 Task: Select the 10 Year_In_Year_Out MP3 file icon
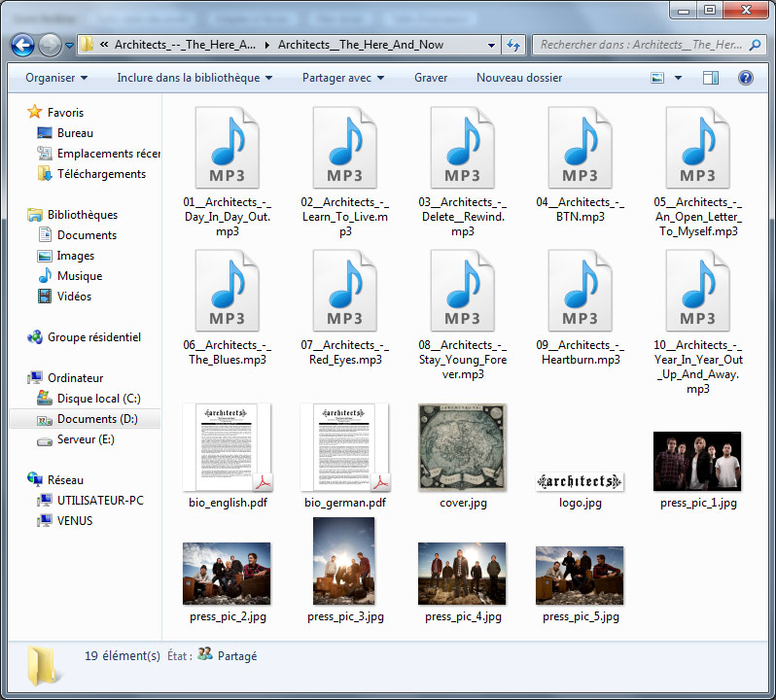(x=698, y=291)
